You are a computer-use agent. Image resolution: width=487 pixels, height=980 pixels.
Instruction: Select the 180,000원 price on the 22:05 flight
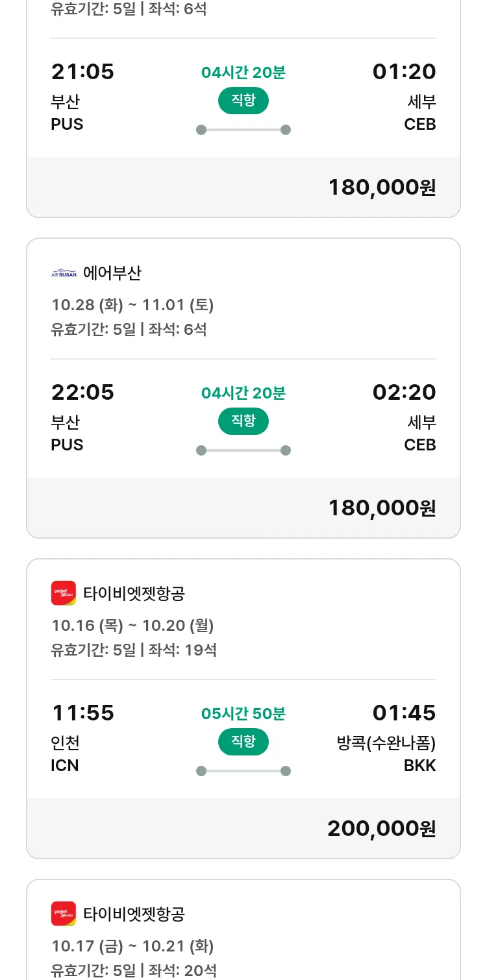[382, 508]
